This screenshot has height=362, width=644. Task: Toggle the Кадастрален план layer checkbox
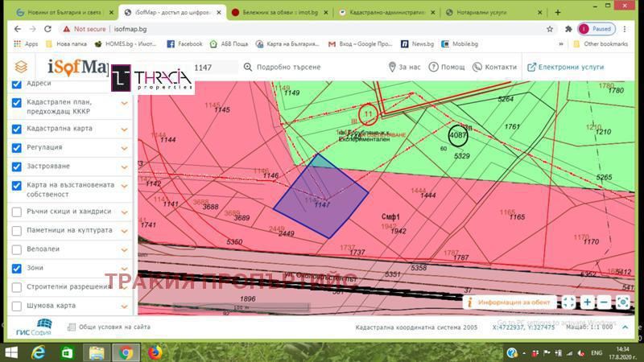point(16,103)
